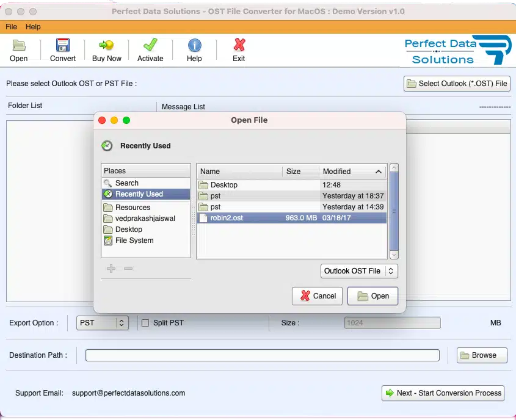Close the Open File dialog with red button

[102, 120]
